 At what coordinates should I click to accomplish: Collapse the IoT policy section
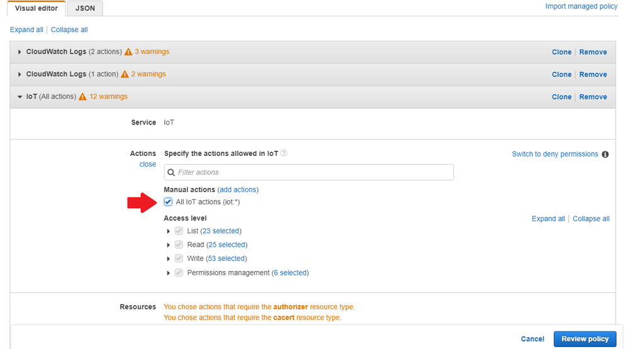coord(20,97)
